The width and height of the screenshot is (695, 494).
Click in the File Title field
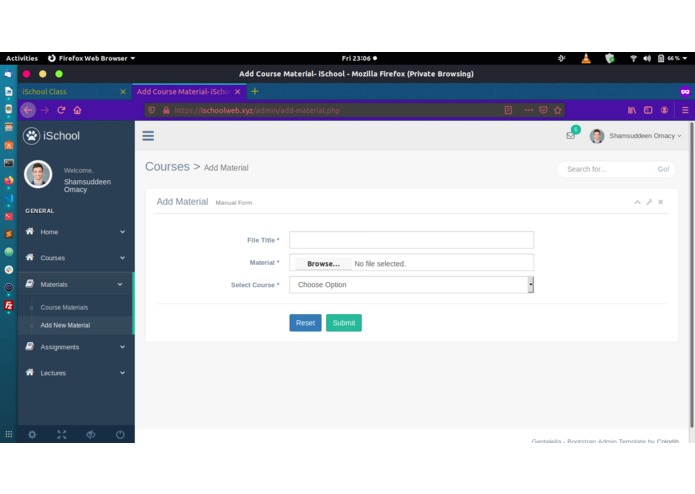411,240
